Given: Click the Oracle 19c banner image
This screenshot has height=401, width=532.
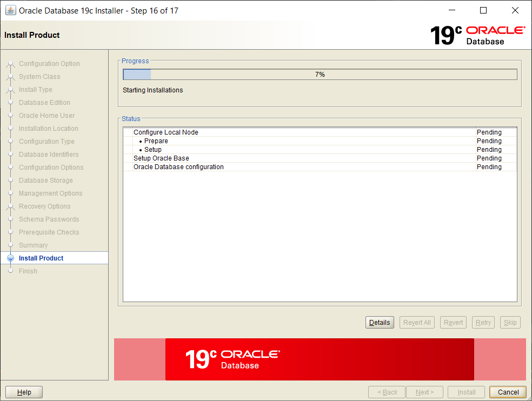Looking at the screenshot, I should pos(320,359).
